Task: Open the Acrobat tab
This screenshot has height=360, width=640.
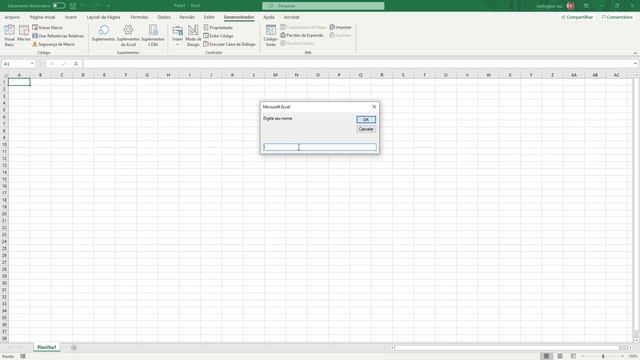Action: tap(291, 17)
